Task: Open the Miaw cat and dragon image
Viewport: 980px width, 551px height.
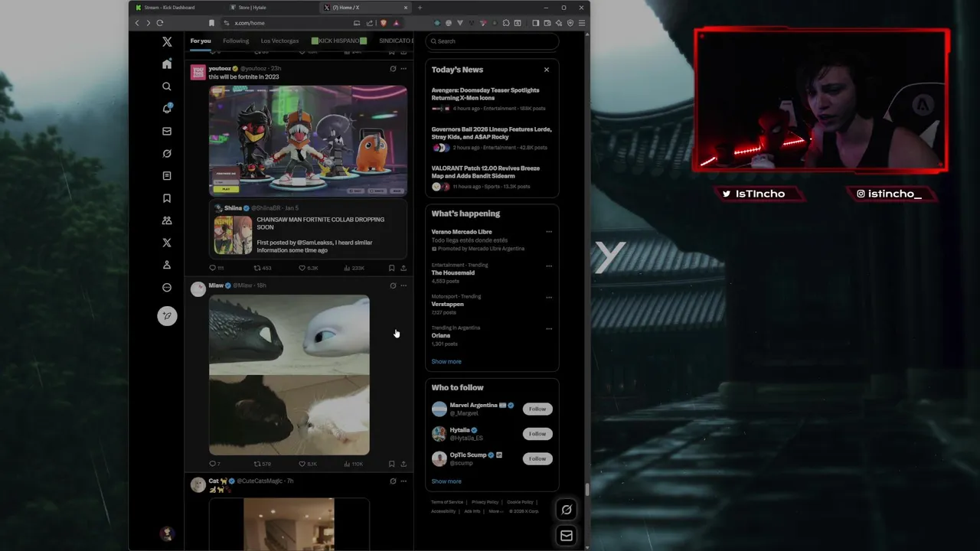Action: tap(289, 375)
